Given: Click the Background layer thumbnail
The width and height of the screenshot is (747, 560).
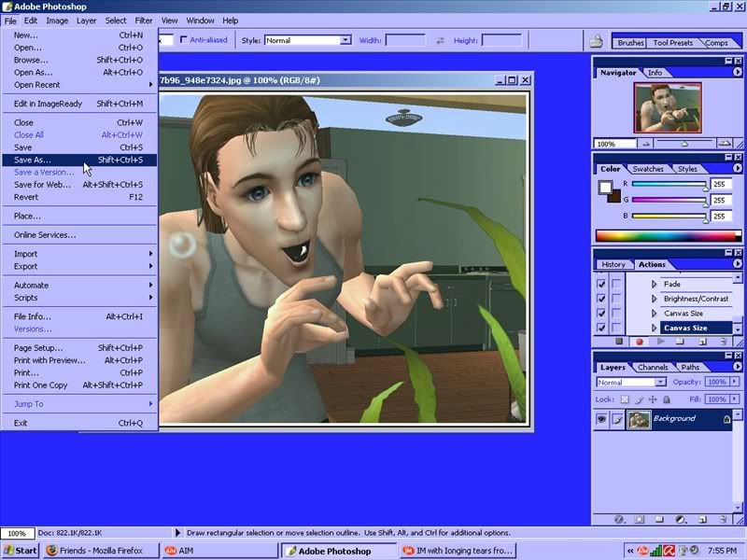Looking at the screenshot, I should pyautogui.click(x=639, y=419).
